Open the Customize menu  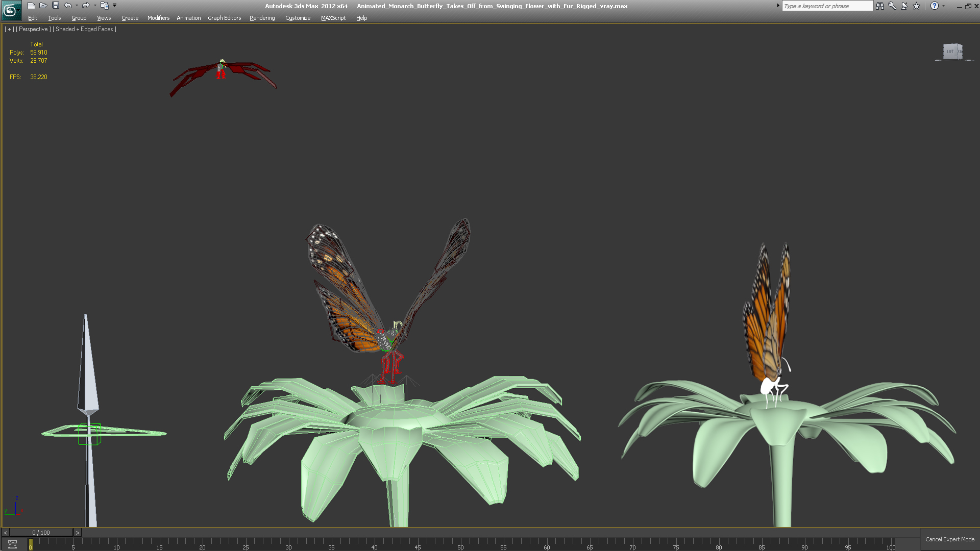298,18
